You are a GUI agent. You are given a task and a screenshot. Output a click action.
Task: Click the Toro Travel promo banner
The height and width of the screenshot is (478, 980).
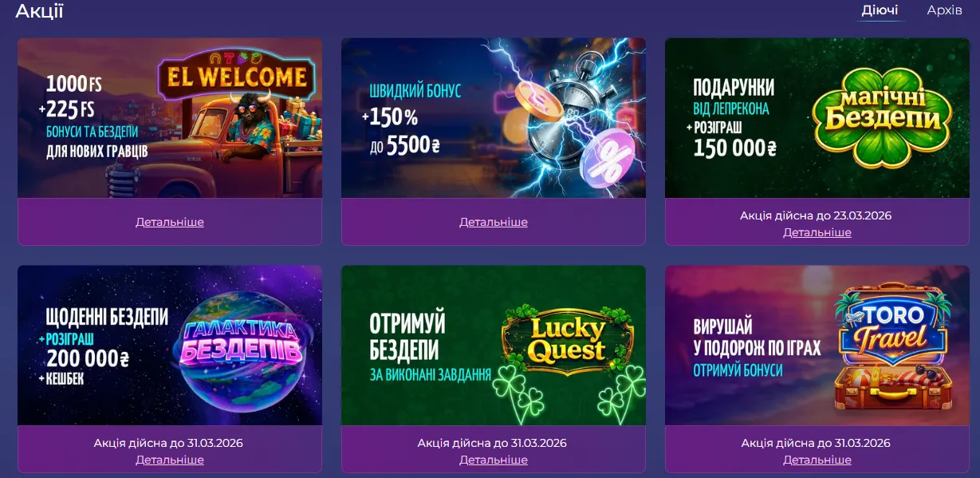pos(817,345)
